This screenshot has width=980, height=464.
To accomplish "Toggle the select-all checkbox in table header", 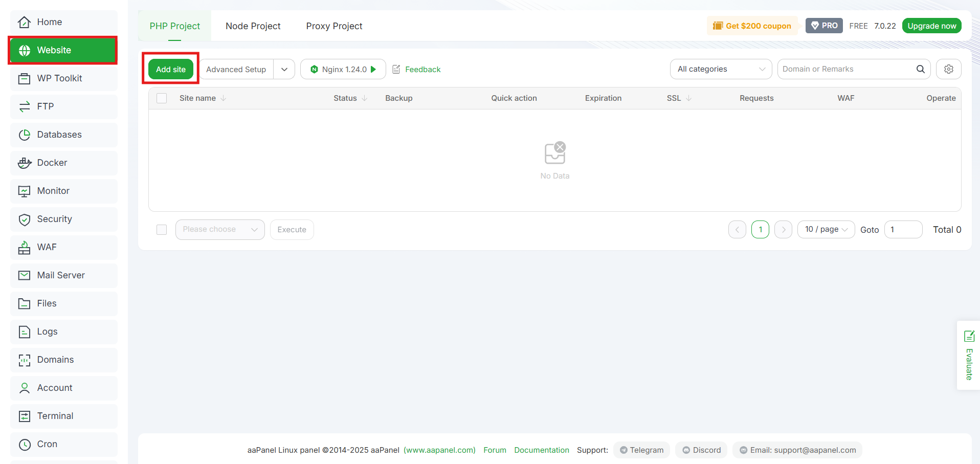I will point(162,98).
